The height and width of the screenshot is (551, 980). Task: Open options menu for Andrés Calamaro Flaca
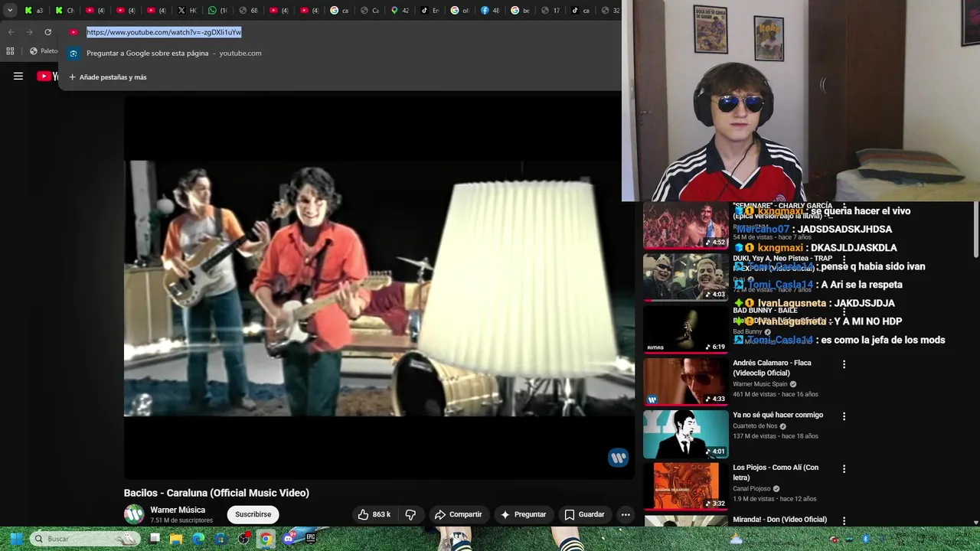pyautogui.click(x=844, y=364)
